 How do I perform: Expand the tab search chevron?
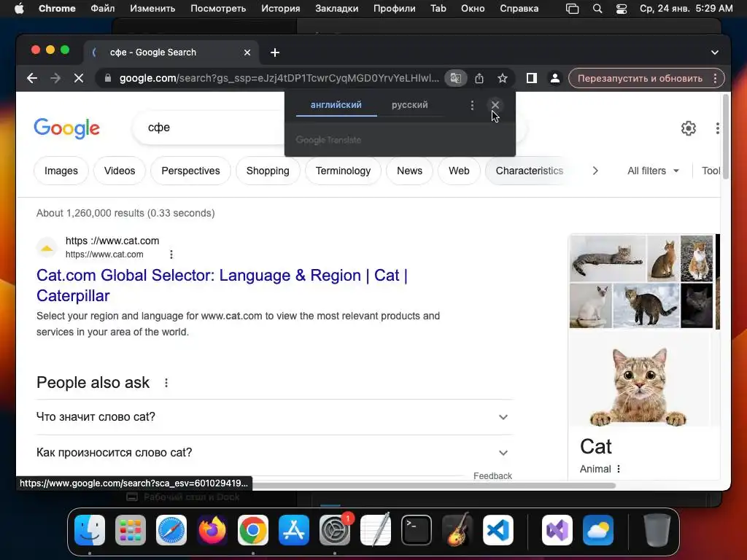pos(715,52)
